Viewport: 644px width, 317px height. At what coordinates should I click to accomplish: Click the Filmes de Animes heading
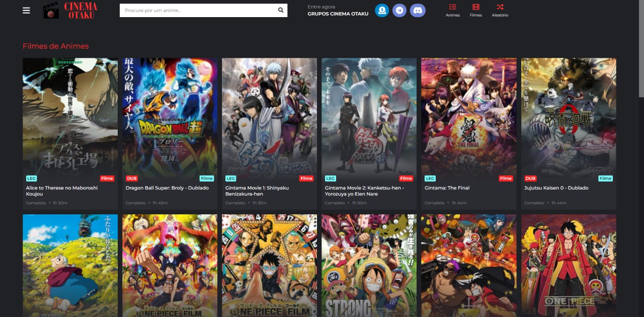tap(55, 46)
